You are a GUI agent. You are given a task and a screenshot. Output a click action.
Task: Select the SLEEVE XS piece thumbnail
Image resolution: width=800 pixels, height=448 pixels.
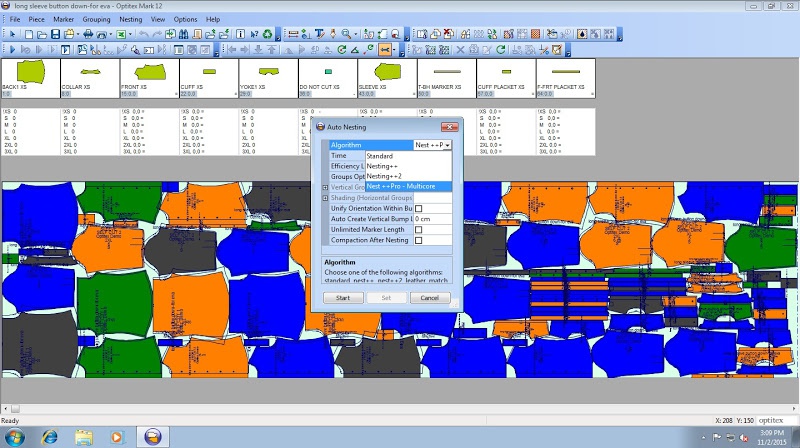[387, 78]
